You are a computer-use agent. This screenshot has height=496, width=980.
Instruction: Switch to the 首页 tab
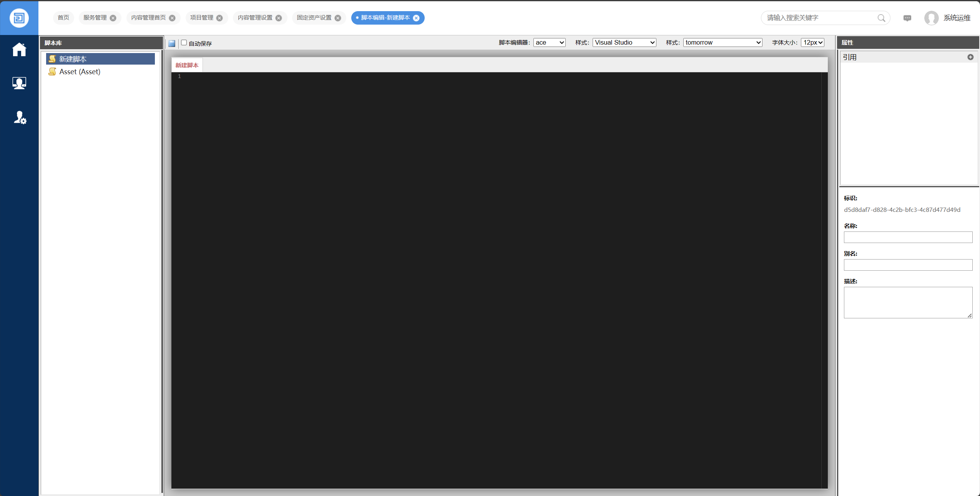click(63, 18)
